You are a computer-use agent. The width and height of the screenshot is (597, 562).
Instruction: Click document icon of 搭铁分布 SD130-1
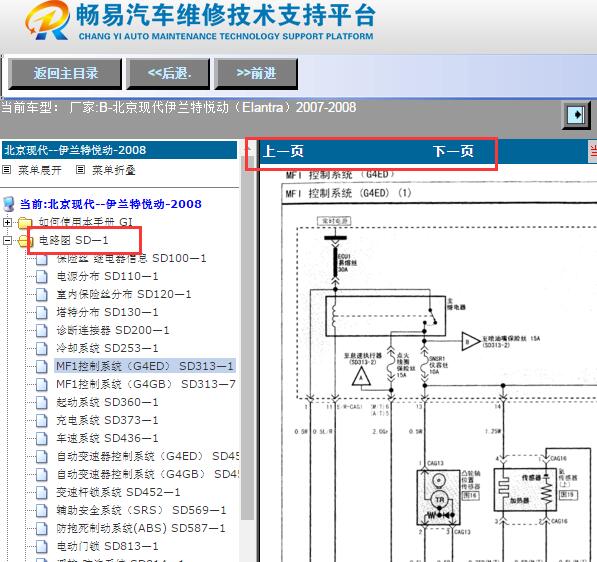pos(42,312)
